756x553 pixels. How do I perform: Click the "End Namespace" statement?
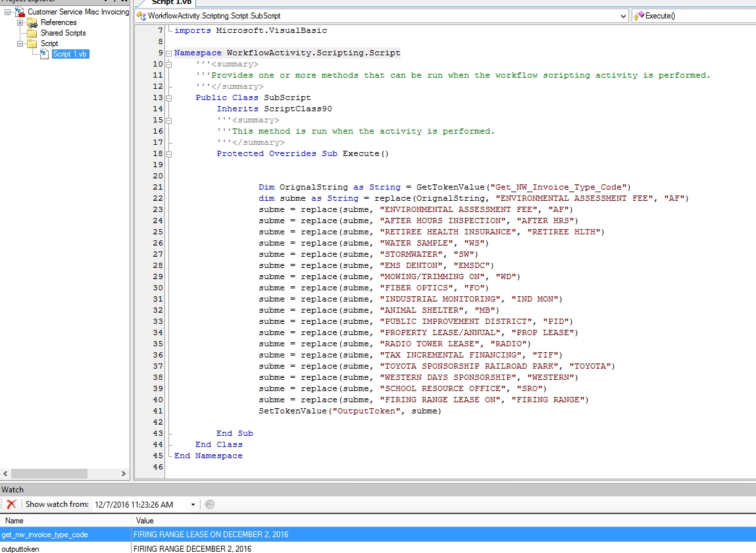[x=209, y=456]
